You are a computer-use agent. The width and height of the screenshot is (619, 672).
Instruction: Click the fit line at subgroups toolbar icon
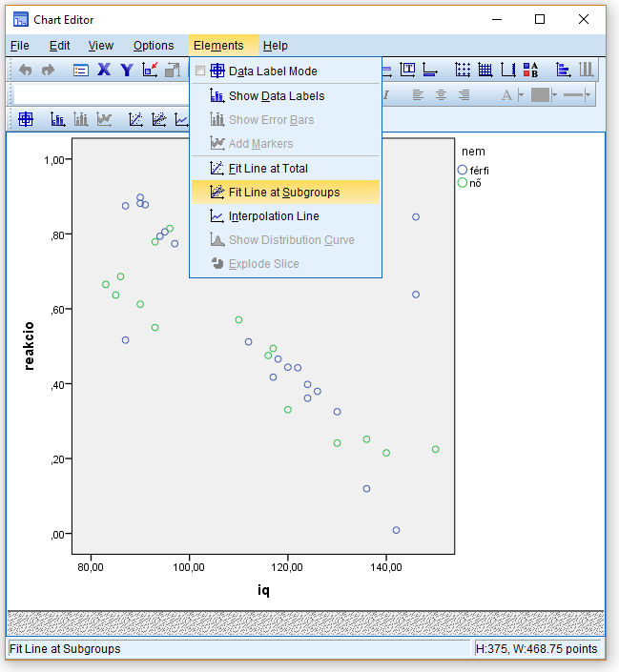[x=159, y=119]
